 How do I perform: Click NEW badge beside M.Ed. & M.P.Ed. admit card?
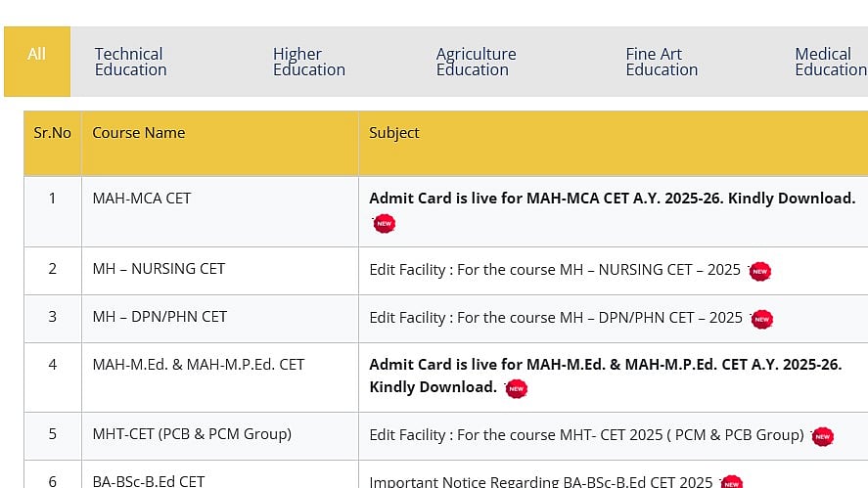[516, 388]
